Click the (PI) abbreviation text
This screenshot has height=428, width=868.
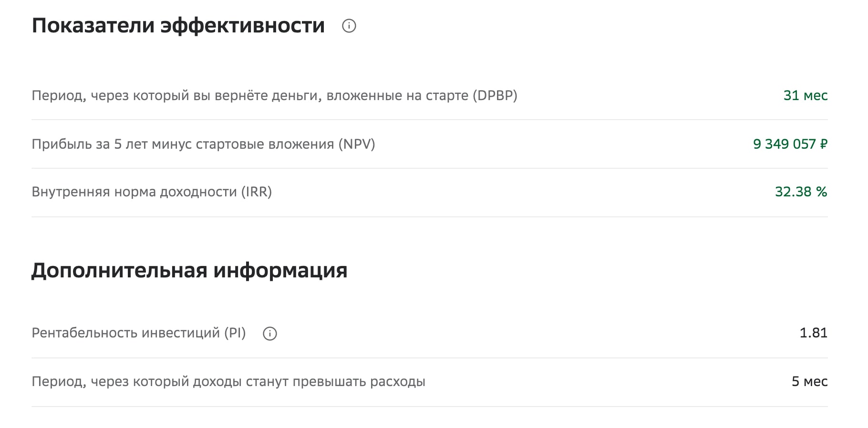coord(235,333)
